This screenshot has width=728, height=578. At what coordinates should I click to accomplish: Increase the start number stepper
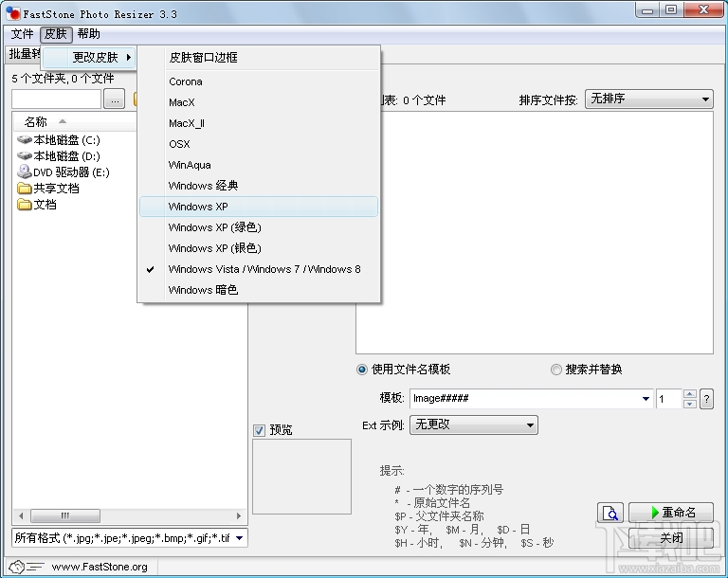click(690, 394)
